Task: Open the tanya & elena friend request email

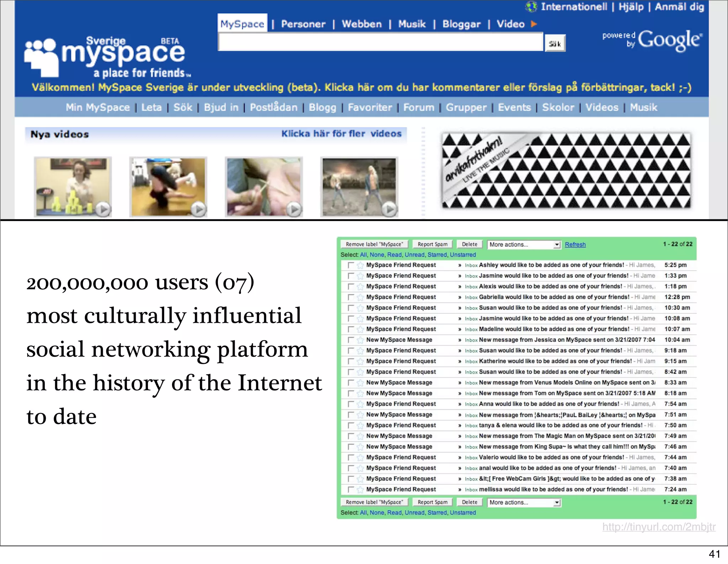Action: tap(519, 425)
